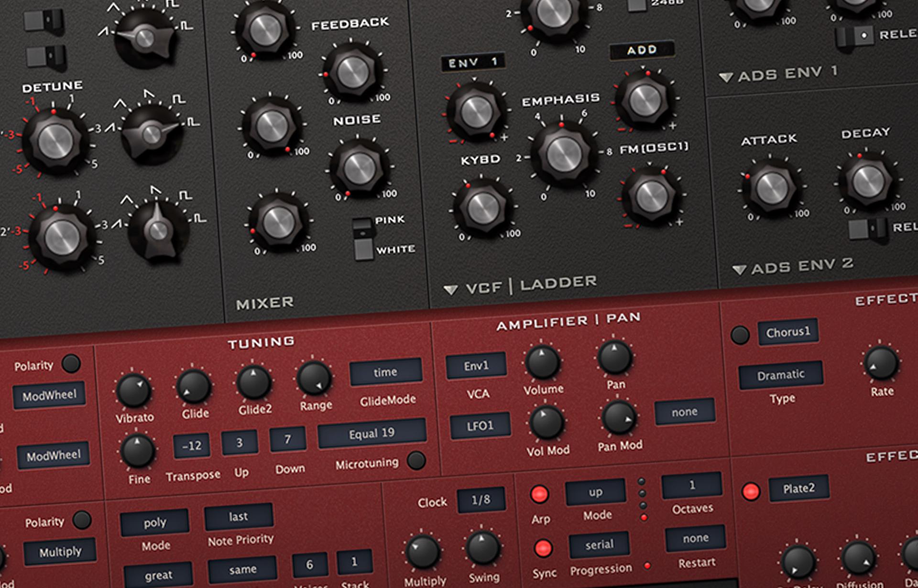918x588 pixels.
Task: Click the Transpose -12 value
Action: [x=191, y=446]
